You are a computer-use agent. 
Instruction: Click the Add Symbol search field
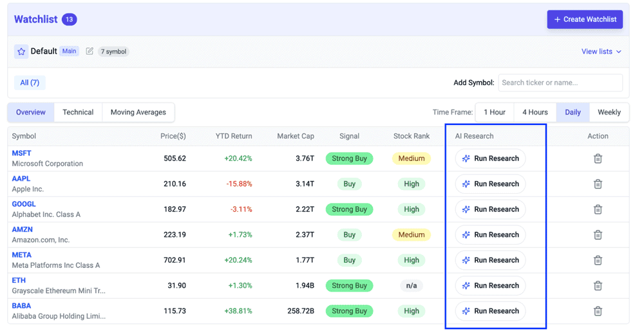(560, 82)
